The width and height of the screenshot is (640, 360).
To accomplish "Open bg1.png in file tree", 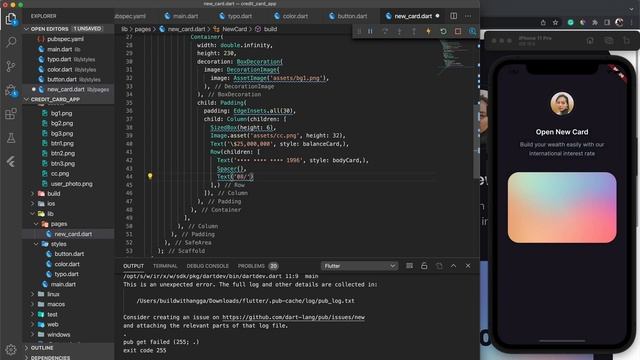I will point(61,113).
